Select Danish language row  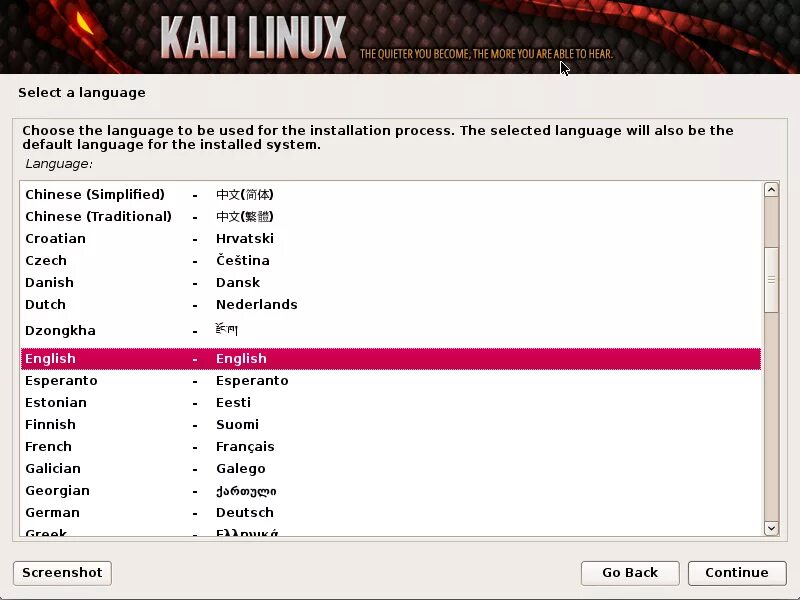391,282
